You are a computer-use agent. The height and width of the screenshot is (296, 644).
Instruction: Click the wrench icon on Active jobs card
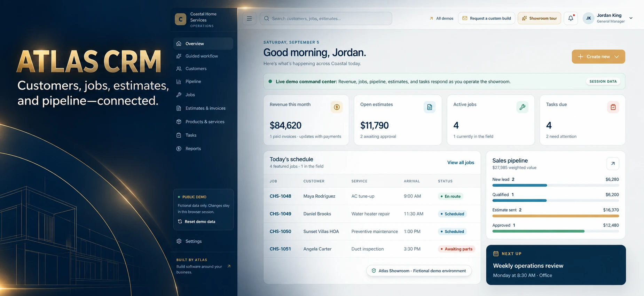[x=523, y=107]
